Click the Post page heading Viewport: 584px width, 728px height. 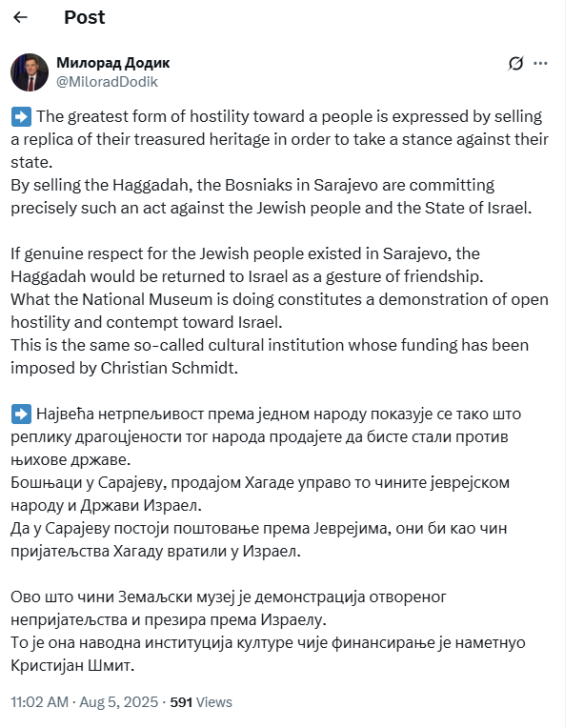point(85,17)
